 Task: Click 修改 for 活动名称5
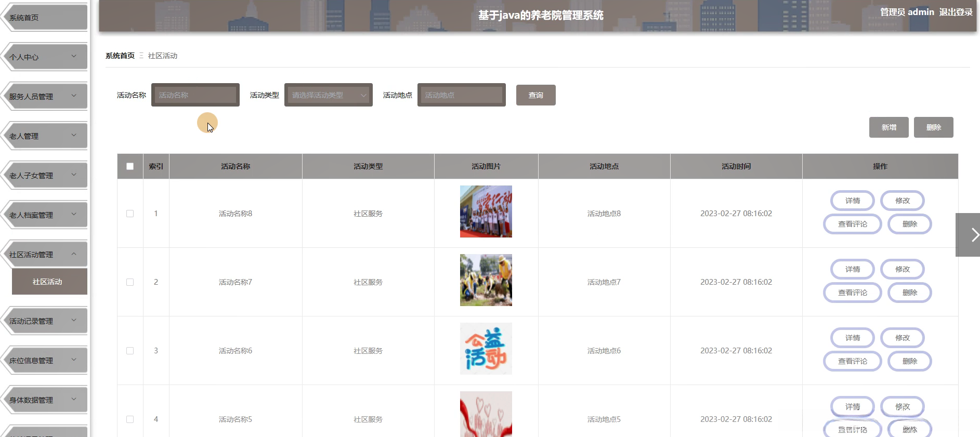pos(903,407)
